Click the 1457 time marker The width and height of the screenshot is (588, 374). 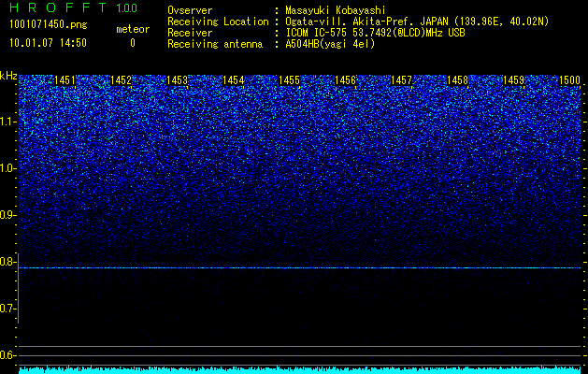[401, 80]
